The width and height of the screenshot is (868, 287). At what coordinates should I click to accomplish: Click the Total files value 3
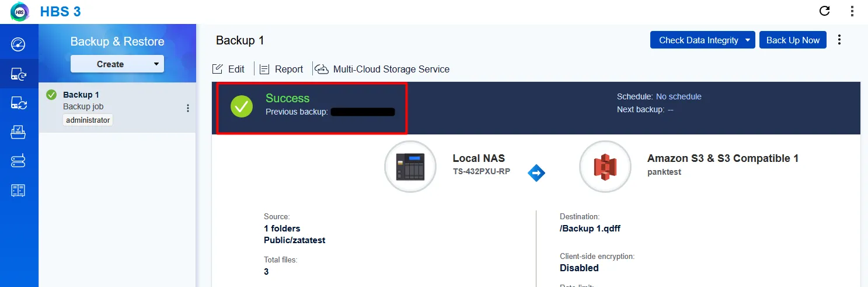click(266, 271)
